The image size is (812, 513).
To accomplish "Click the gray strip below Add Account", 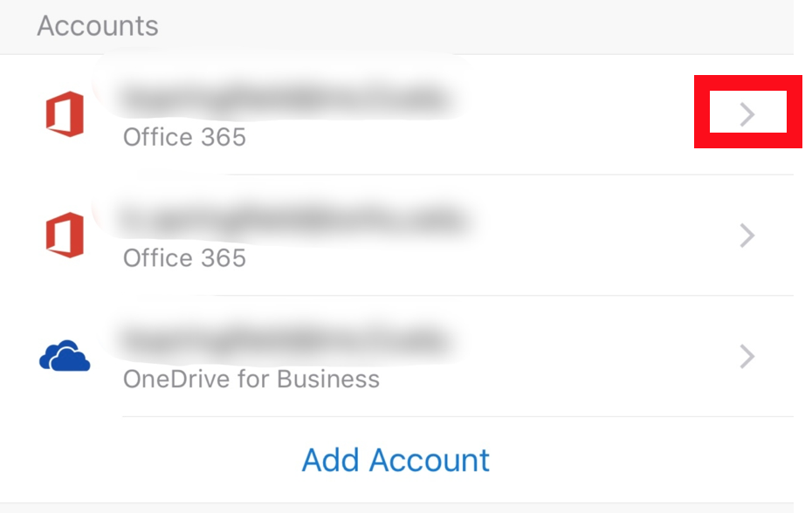I will point(396,508).
